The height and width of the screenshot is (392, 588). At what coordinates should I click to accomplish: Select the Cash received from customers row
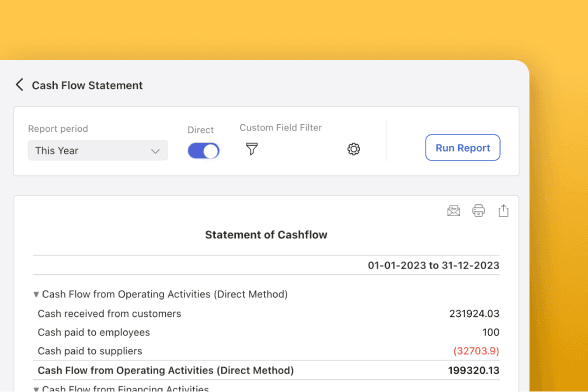click(266, 314)
